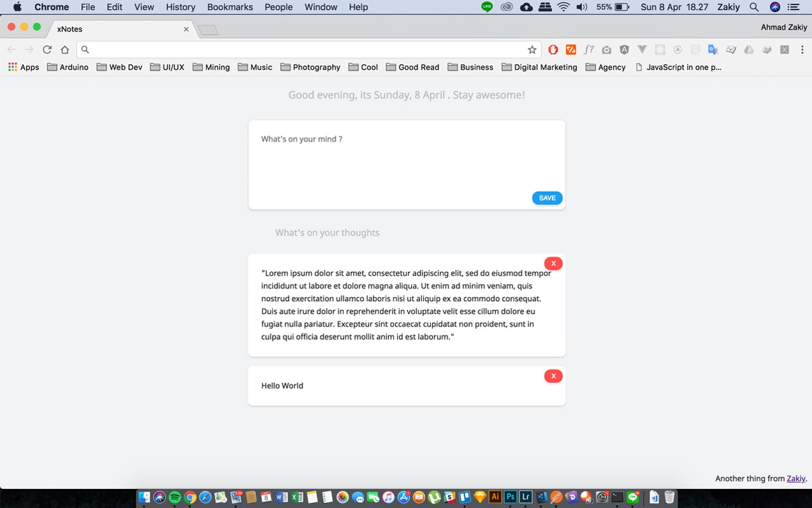Open the WhatFont f? extension

pos(589,50)
